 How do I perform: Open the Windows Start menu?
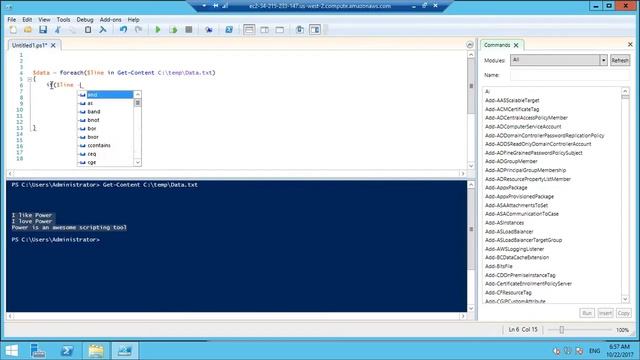pyautogui.click(x=12, y=351)
